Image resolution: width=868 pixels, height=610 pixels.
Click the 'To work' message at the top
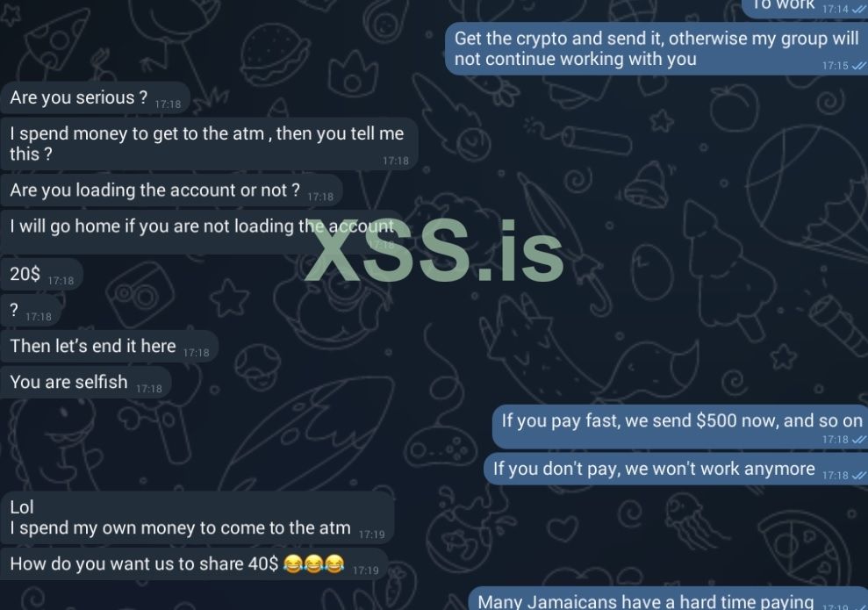[x=804, y=7]
